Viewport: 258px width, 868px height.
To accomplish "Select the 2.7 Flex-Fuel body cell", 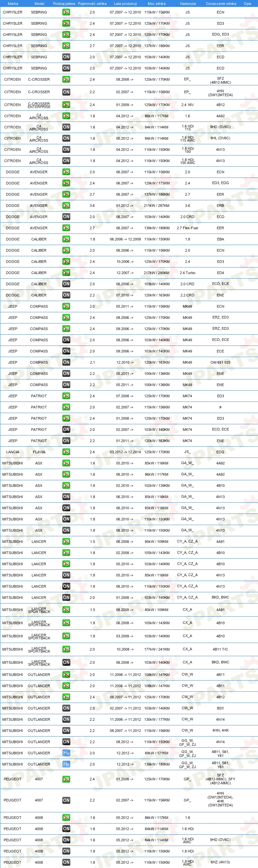I will 187,228.
